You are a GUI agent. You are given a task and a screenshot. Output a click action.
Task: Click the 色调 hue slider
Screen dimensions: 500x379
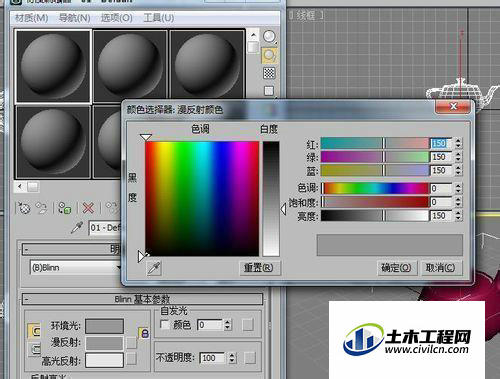pos(375,188)
